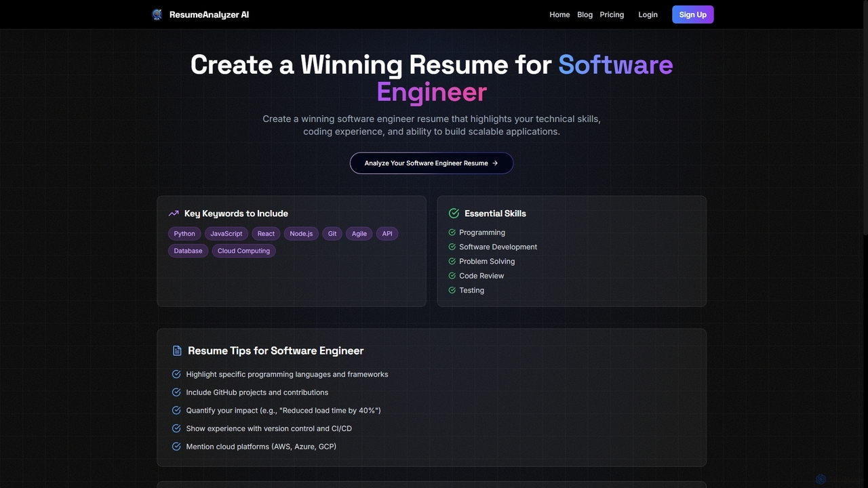Click the Key Keywords to Include heading
The width and height of the screenshot is (868, 488).
coord(236,213)
